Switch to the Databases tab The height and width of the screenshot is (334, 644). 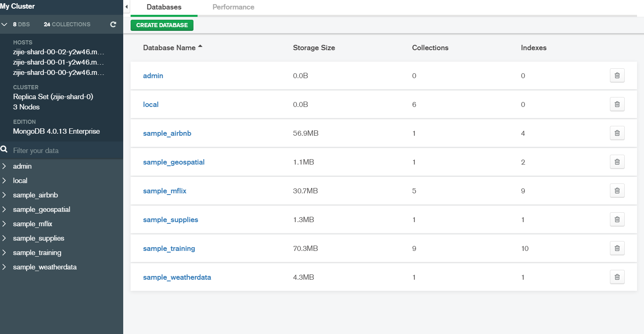coord(164,7)
